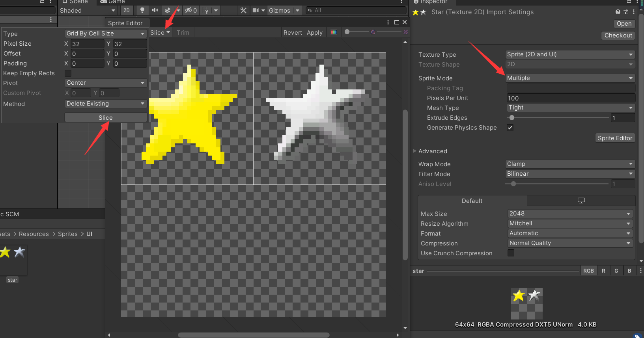The image size is (644, 338).
Task: Click mip level icon at slider end
Action: 405,32
